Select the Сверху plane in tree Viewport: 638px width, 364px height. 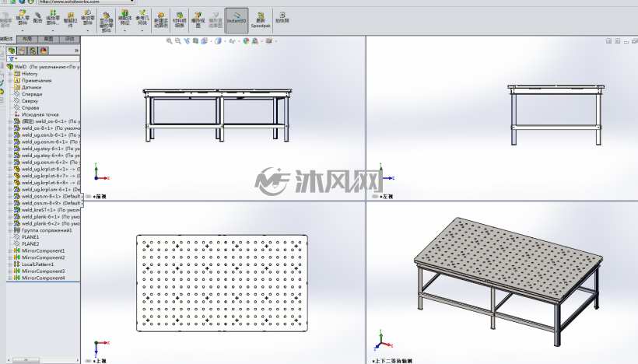(30, 101)
